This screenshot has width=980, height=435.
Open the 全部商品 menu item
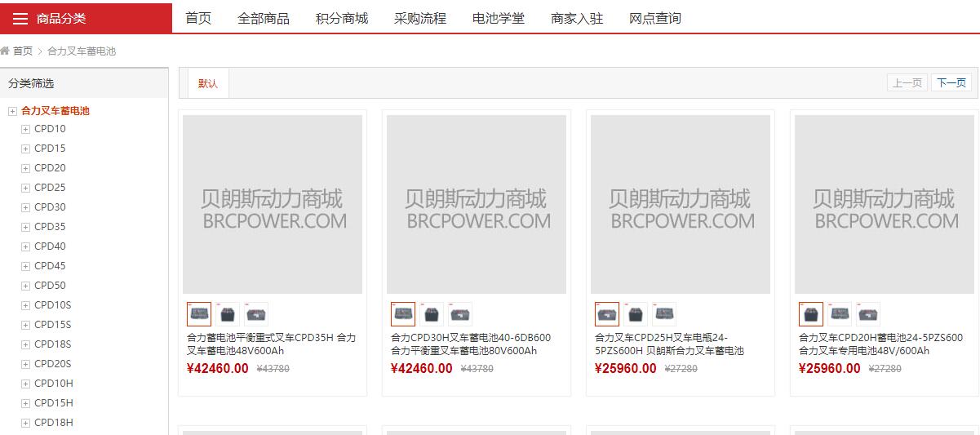point(263,18)
